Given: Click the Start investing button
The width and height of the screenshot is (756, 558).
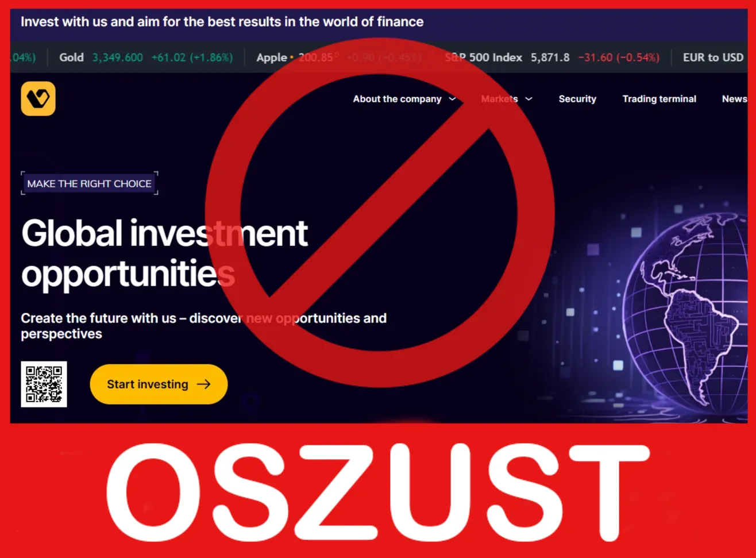Looking at the screenshot, I should (159, 384).
